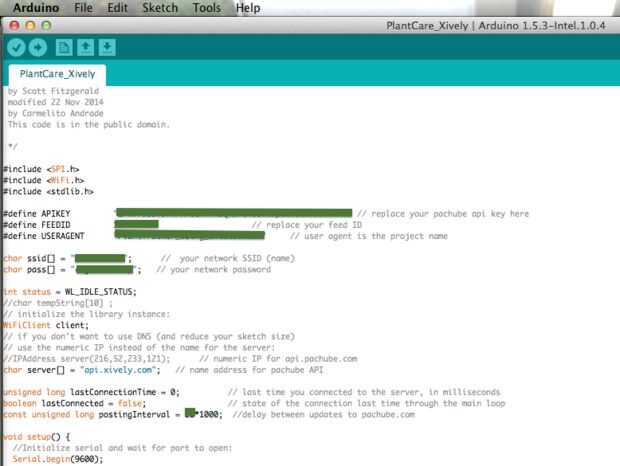The height and width of the screenshot is (466, 620).
Task: Click 'by Carmelito Andrade' comment
Action: coord(56,113)
